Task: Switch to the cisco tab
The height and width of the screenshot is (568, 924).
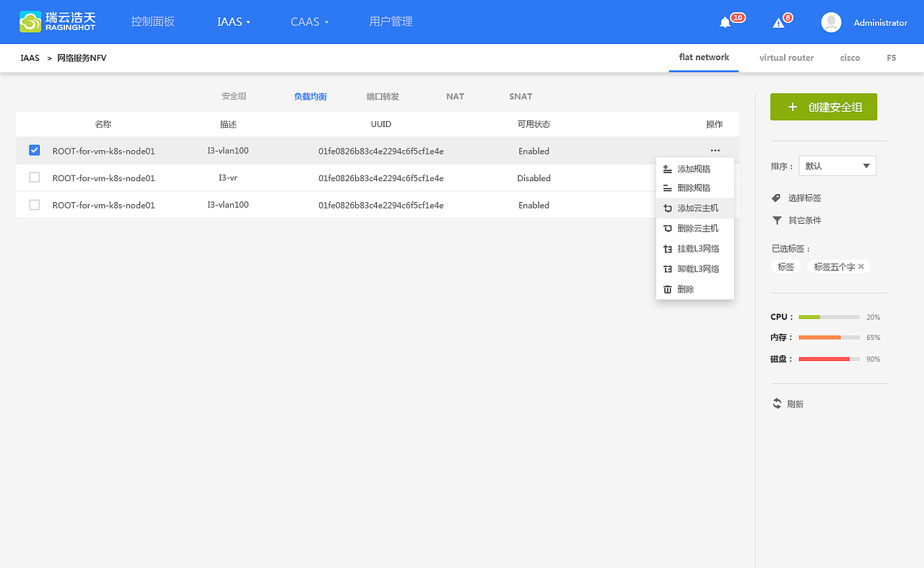Action: [x=850, y=58]
